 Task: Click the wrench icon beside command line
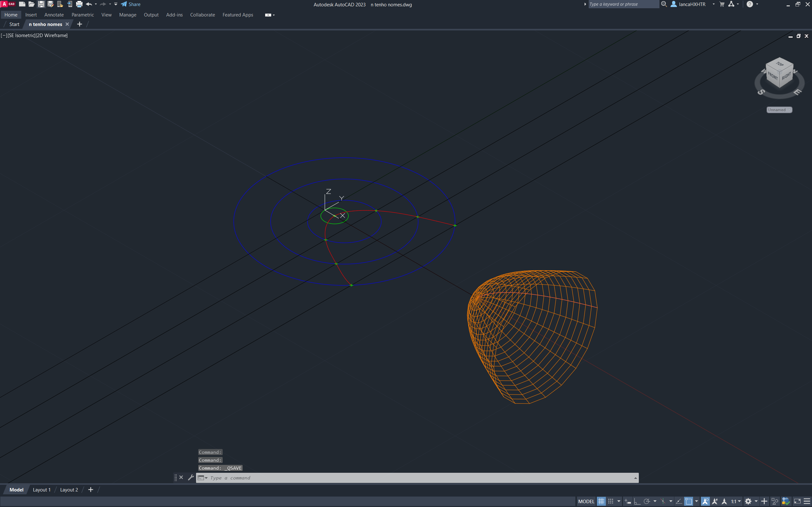tap(191, 478)
